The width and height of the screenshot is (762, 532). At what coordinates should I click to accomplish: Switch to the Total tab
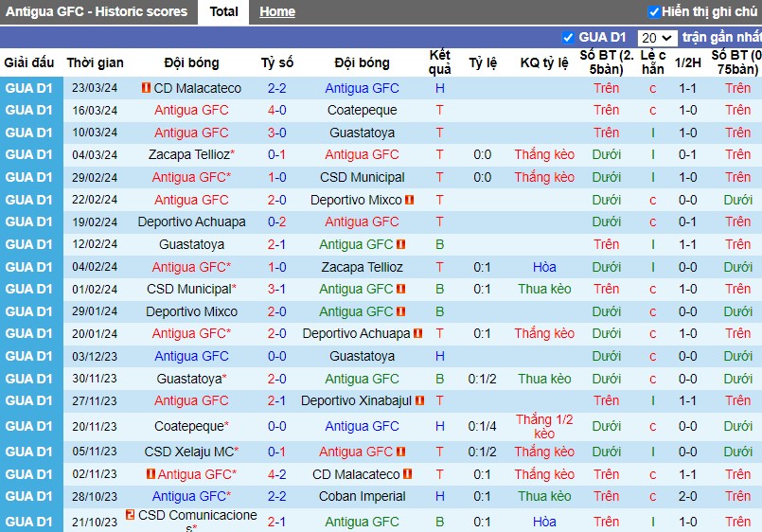(x=223, y=11)
